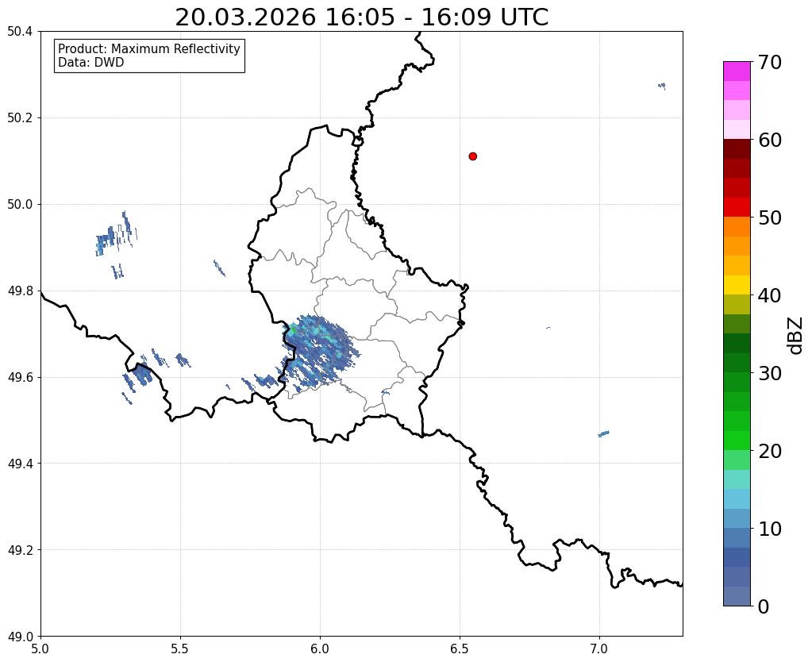Click the magenta color band at 70 dBZ
Image resolution: width=812 pixels, height=662 pixels.
click(737, 71)
